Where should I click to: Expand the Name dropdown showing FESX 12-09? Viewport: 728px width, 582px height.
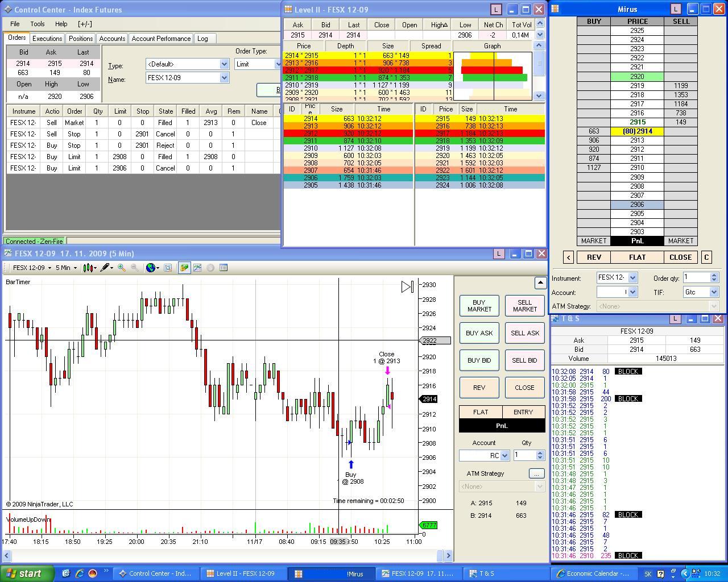(224, 78)
